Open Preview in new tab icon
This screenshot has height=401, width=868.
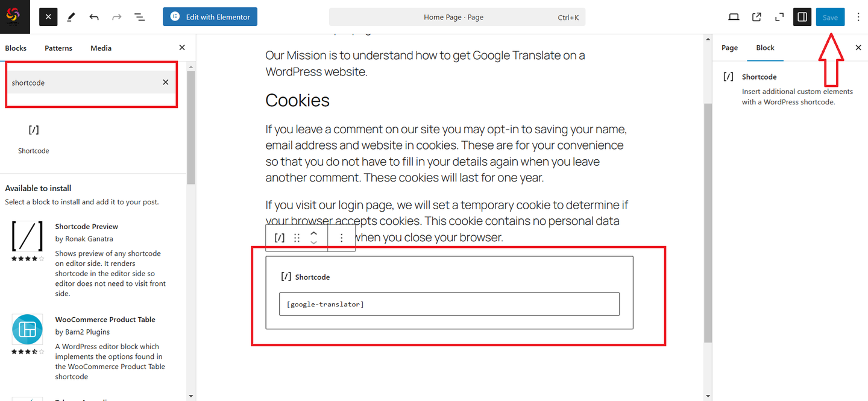[x=756, y=16]
